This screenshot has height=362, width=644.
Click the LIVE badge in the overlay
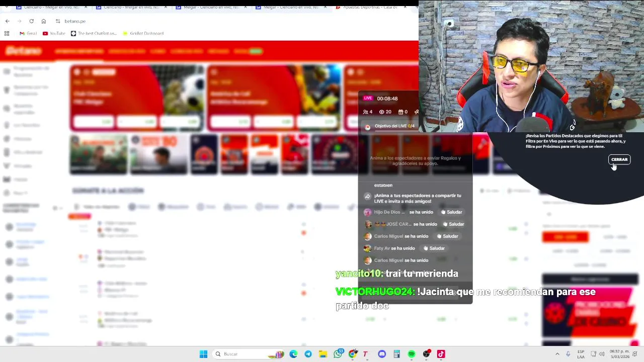(368, 98)
